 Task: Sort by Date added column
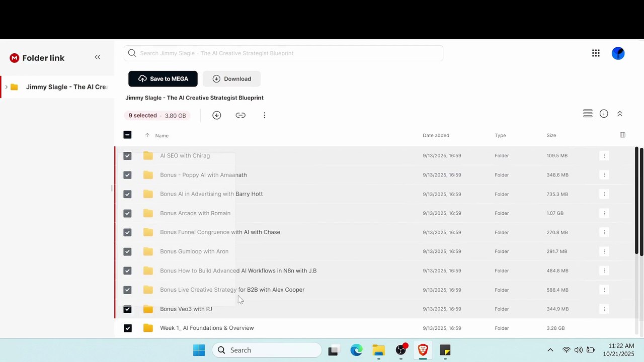point(436,135)
